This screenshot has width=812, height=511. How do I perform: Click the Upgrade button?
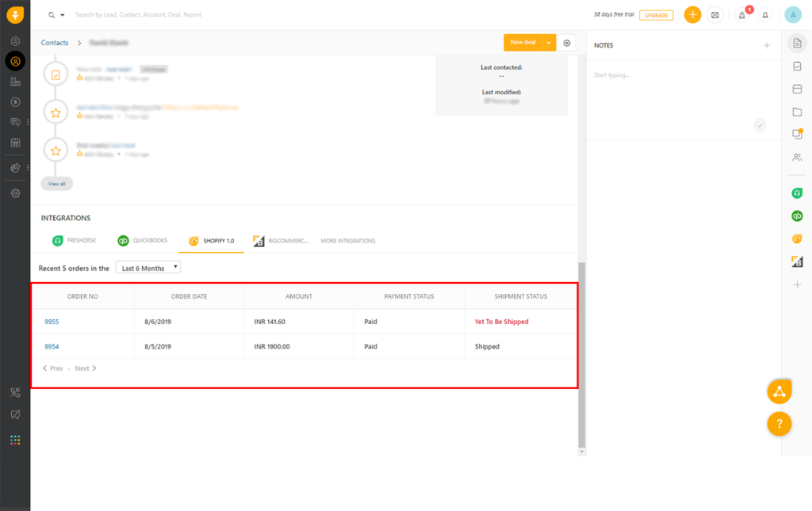pyautogui.click(x=656, y=15)
